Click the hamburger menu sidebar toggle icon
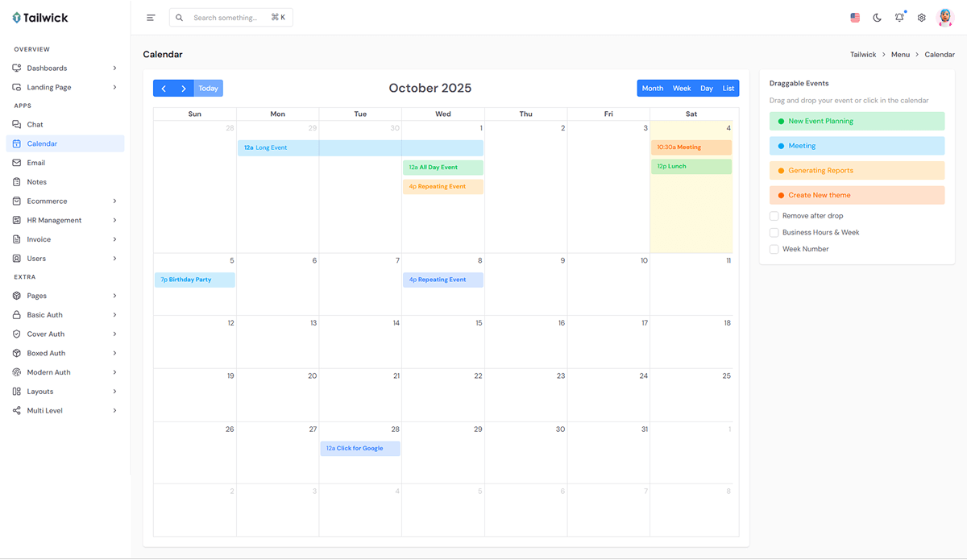The height and width of the screenshot is (560, 967). tap(151, 18)
